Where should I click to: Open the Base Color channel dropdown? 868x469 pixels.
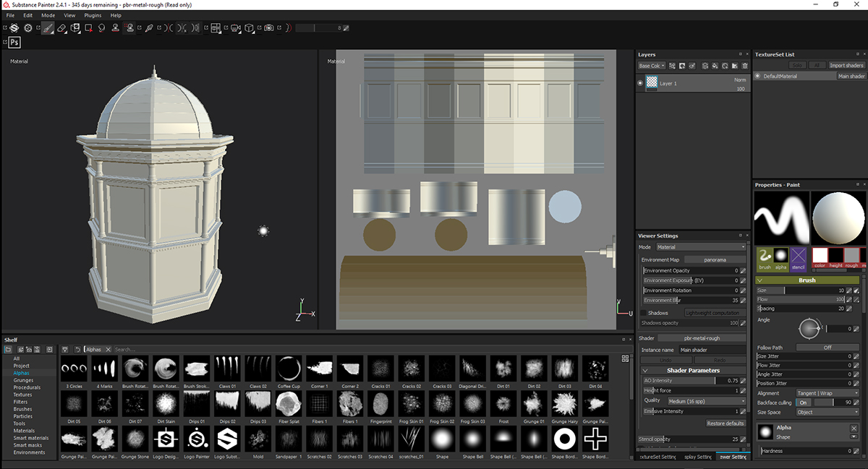(x=651, y=66)
